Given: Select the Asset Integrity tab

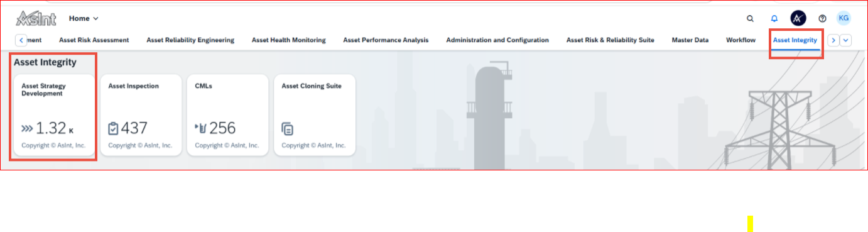Looking at the screenshot, I should click(x=795, y=40).
